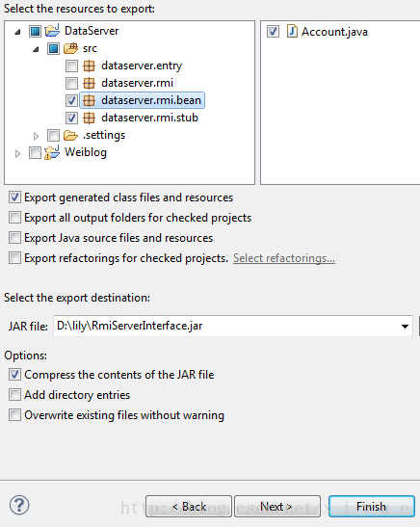Screen dimensions: 420x527
Task: Enable Overwrite existing files without warning
Action: click(14, 414)
